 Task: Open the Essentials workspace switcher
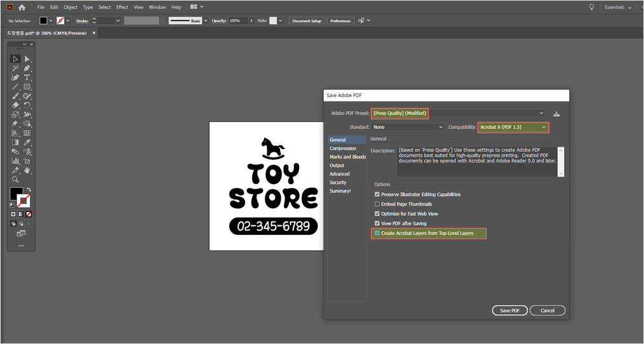click(618, 7)
